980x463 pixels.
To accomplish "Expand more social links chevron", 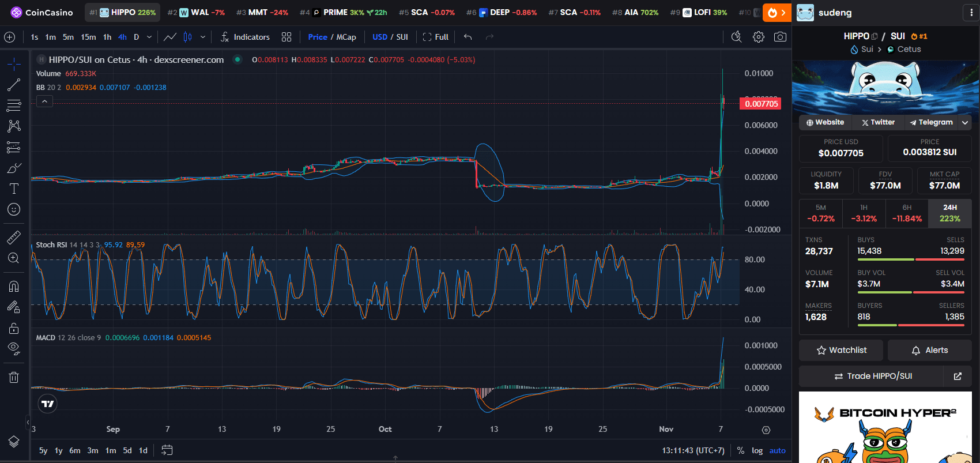I will [965, 122].
